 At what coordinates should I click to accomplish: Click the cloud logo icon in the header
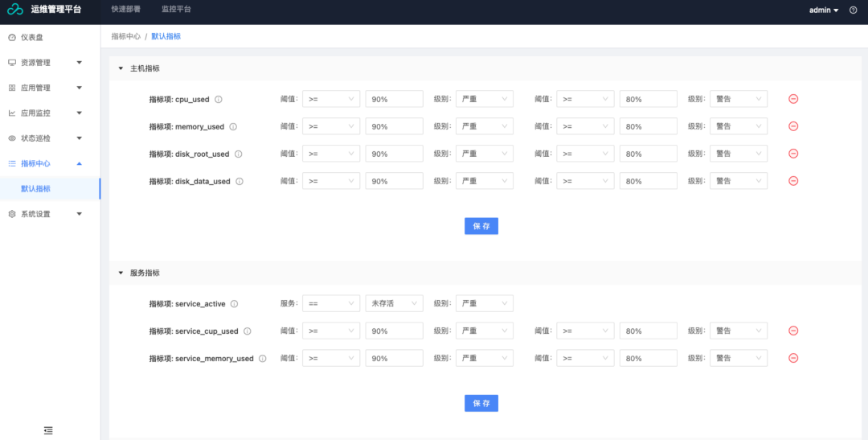click(x=15, y=10)
